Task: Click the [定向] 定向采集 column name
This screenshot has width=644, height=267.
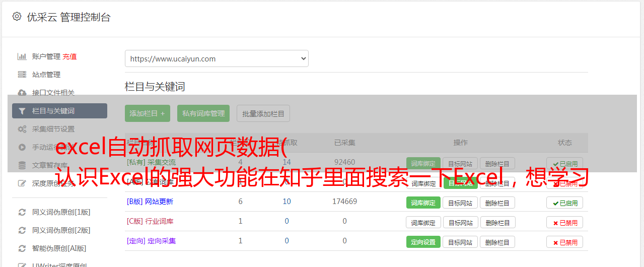Action: click(x=152, y=241)
